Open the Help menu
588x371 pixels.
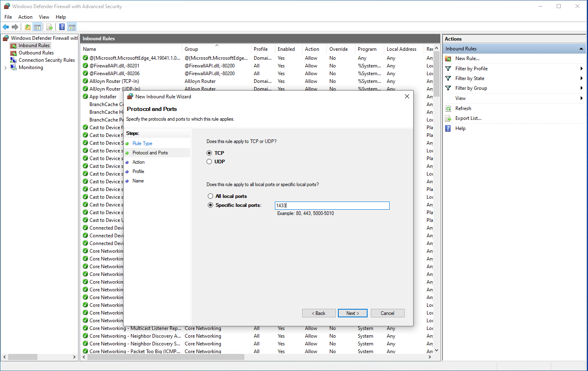coord(61,17)
